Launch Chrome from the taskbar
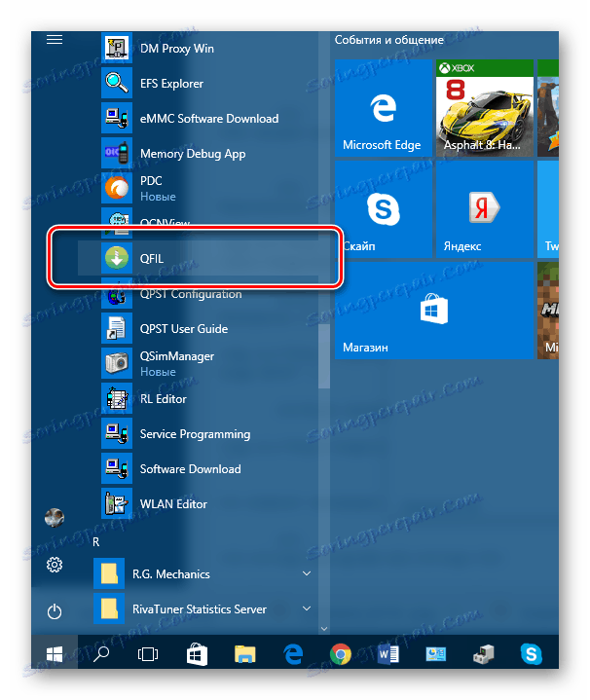The image size is (590, 700). [341, 654]
